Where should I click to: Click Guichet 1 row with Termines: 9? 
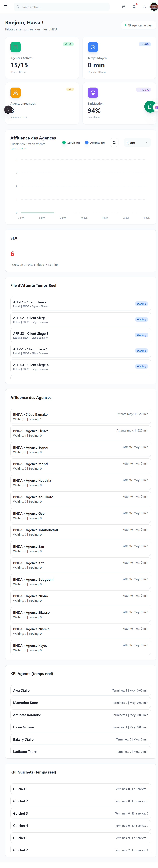pos(81,838)
